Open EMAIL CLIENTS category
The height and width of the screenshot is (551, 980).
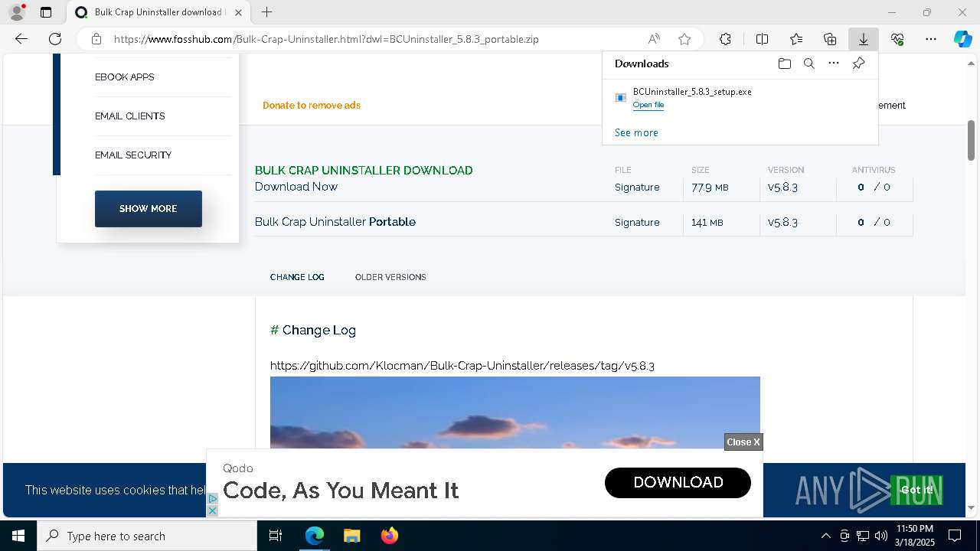point(130,116)
